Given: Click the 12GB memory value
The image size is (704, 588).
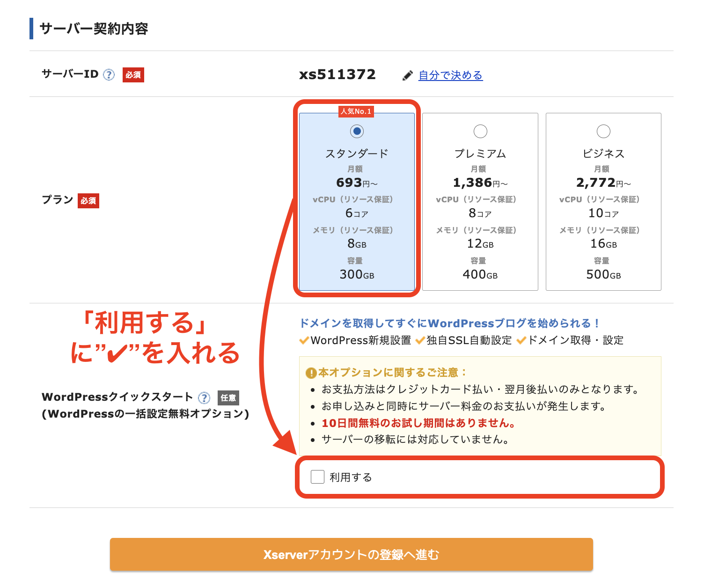Looking at the screenshot, I should pos(480,243).
